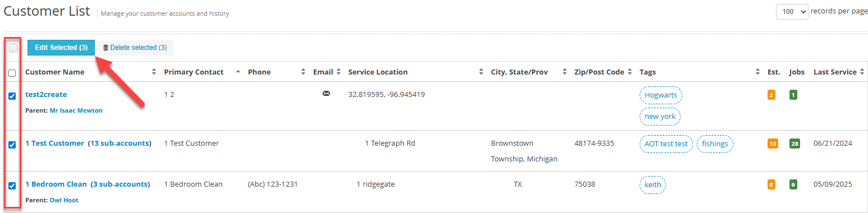Click the orange estimates badge showing 8
Screen dimensions: 868x213
[x=771, y=184]
